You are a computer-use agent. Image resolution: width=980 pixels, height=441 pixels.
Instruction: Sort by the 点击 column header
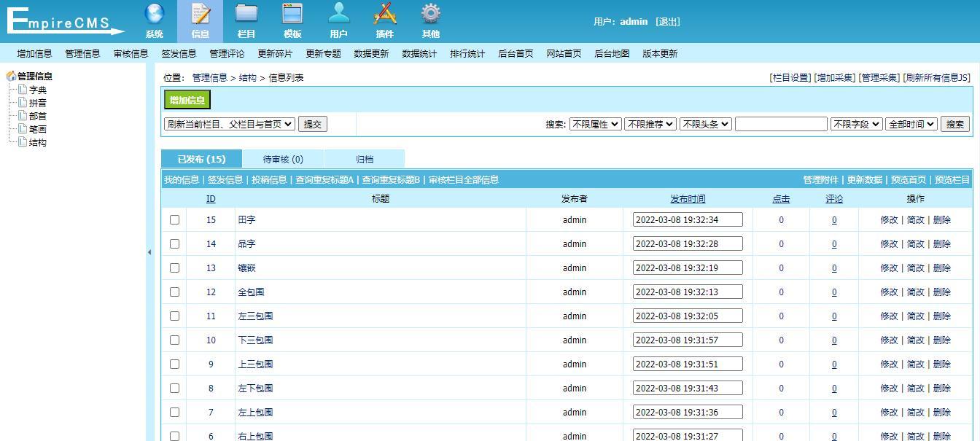[x=781, y=198]
